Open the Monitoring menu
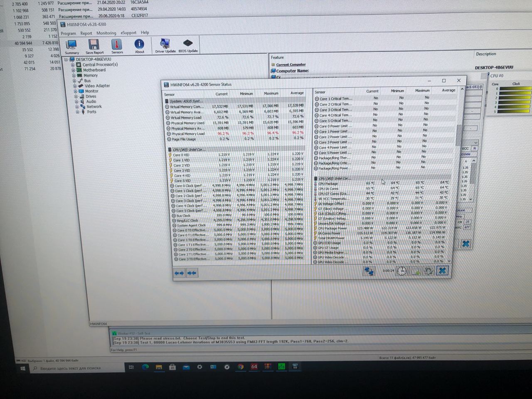Viewport: 532px width, 399px height. pos(106,33)
